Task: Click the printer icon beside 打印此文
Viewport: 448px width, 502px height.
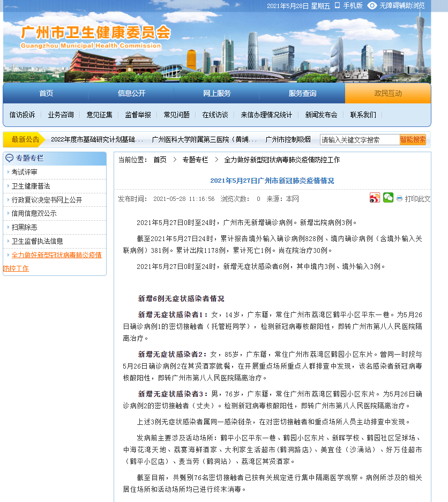Action: pyautogui.click(x=399, y=199)
